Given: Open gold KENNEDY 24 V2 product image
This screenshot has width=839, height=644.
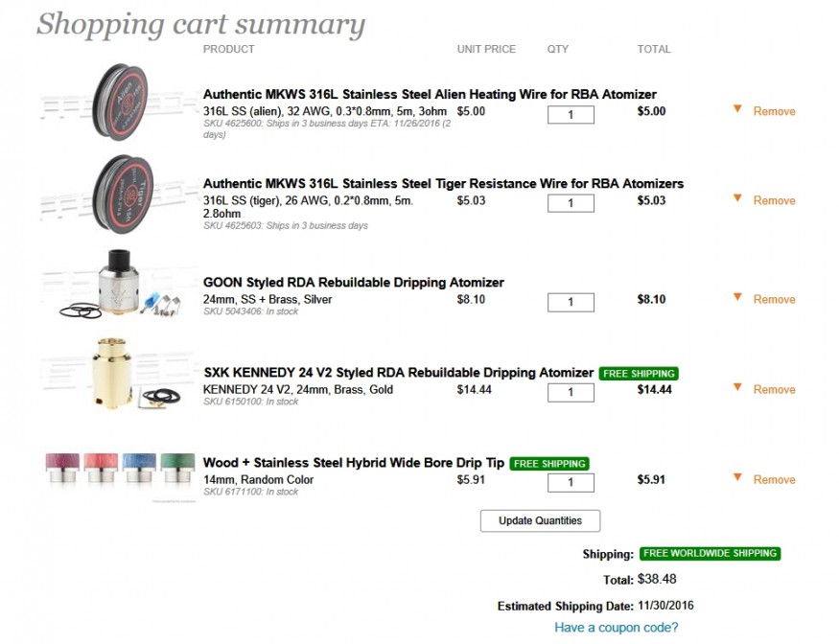Looking at the screenshot, I should click(120, 376).
